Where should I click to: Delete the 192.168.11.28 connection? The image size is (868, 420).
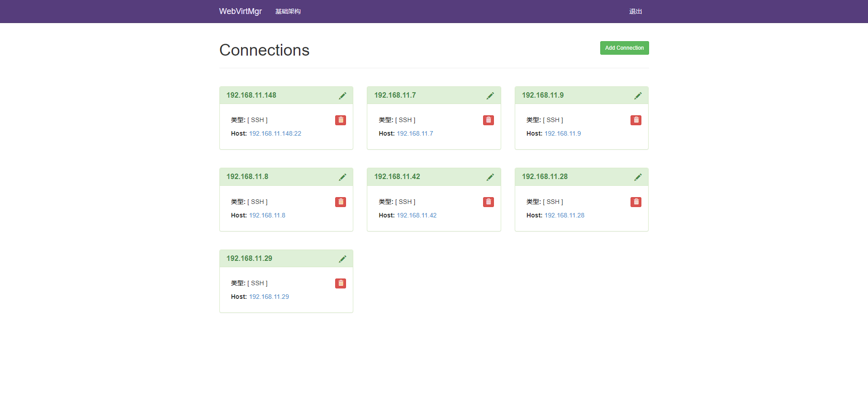tap(636, 202)
